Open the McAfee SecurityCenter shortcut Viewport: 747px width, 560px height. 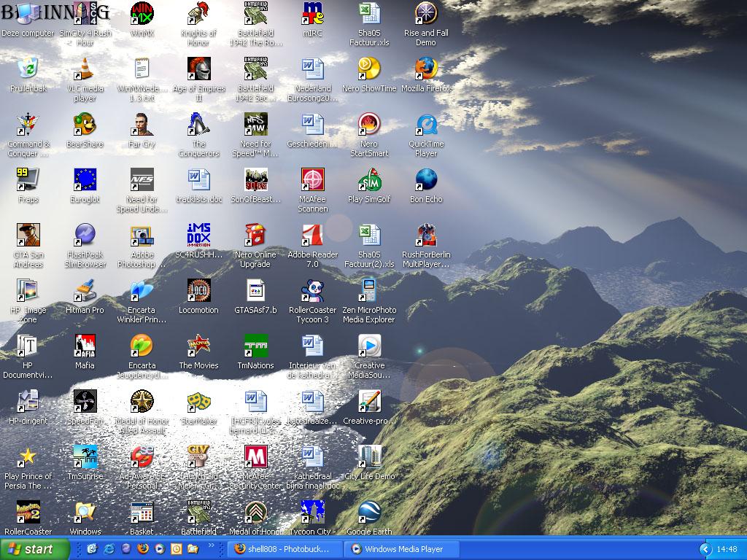tap(255, 458)
